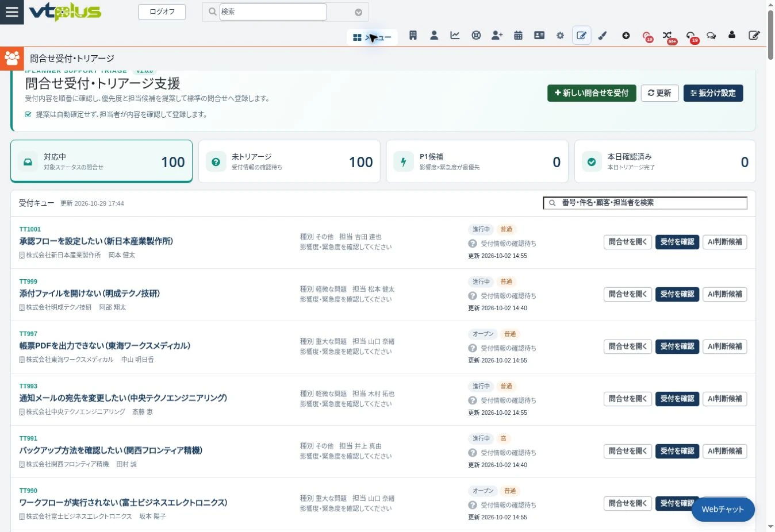The width and height of the screenshot is (775, 532).
Task: Open the calendar icon in toolbar
Action: pos(518,36)
